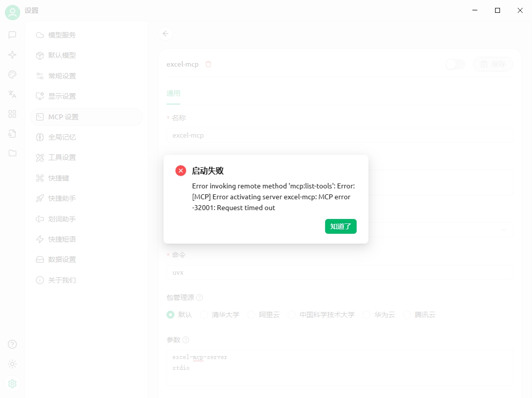Open the files folder sidebar icon
This screenshot has width=532, height=398.
12,153
